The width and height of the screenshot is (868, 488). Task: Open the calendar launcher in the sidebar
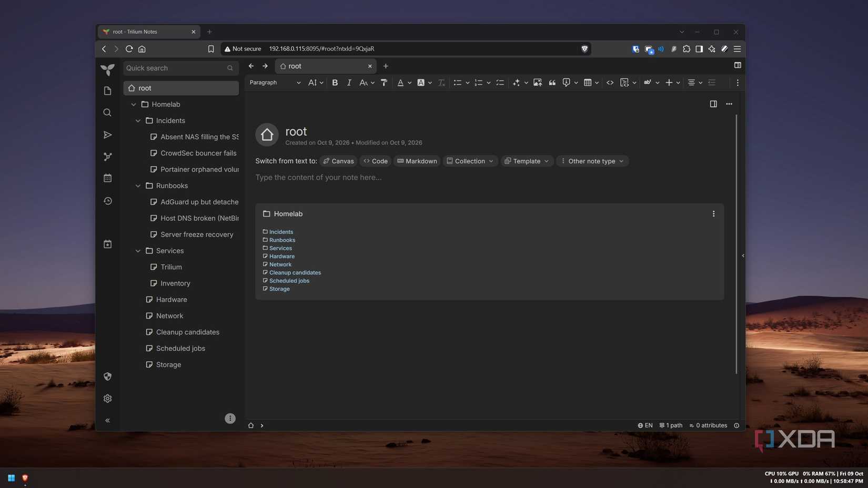107,178
